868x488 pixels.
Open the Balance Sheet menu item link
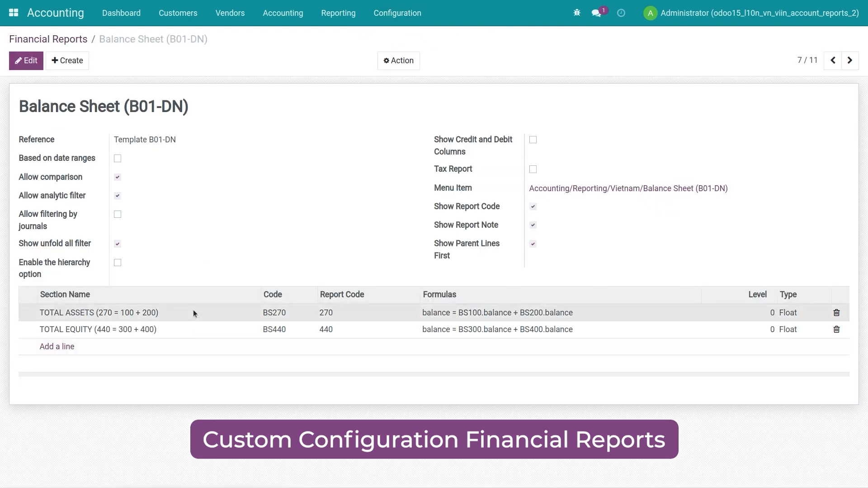click(628, 188)
